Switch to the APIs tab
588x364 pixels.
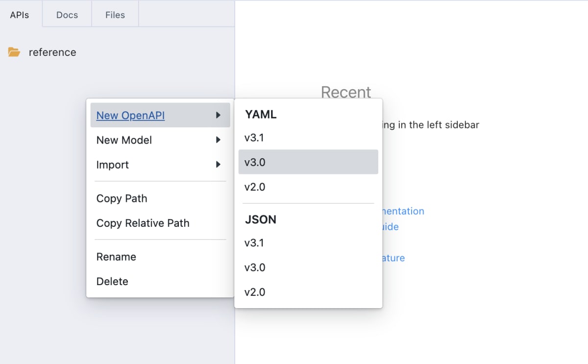(20, 15)
